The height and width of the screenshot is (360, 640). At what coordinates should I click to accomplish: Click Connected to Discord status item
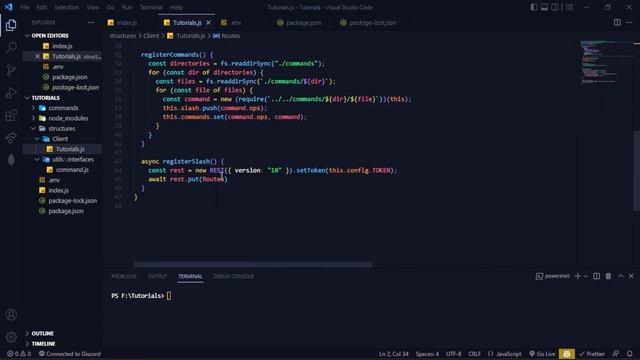pyautogui.click(x=69, y=354)
